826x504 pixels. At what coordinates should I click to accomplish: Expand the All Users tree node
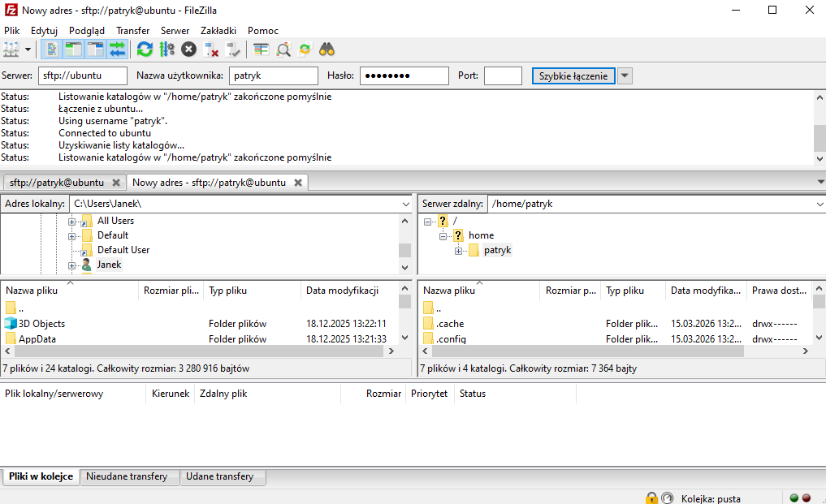click(72, 222)
